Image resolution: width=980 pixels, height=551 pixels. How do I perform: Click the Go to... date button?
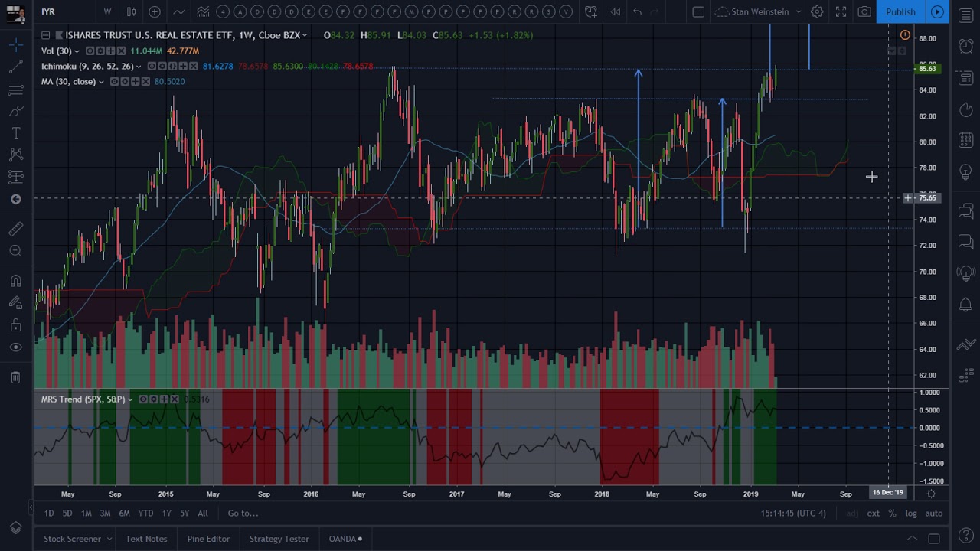pos(243,514)
